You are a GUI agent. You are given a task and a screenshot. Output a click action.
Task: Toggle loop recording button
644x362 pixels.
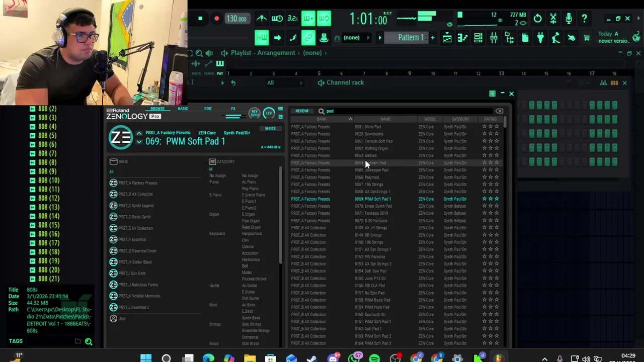[324, 19]
